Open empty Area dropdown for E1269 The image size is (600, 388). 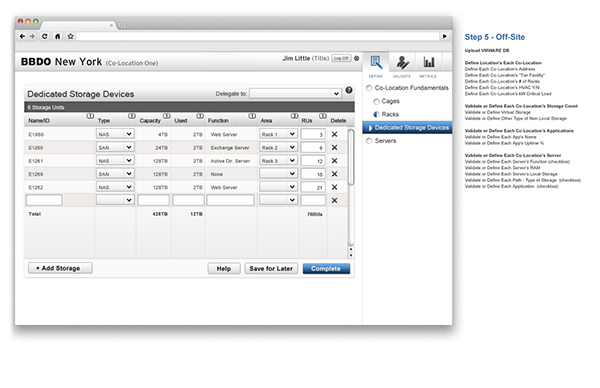[278, 174]
